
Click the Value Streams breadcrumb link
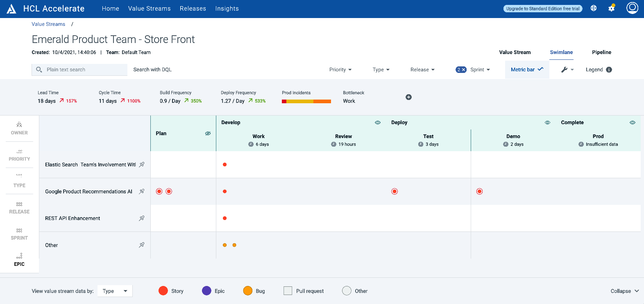[48, 24]
